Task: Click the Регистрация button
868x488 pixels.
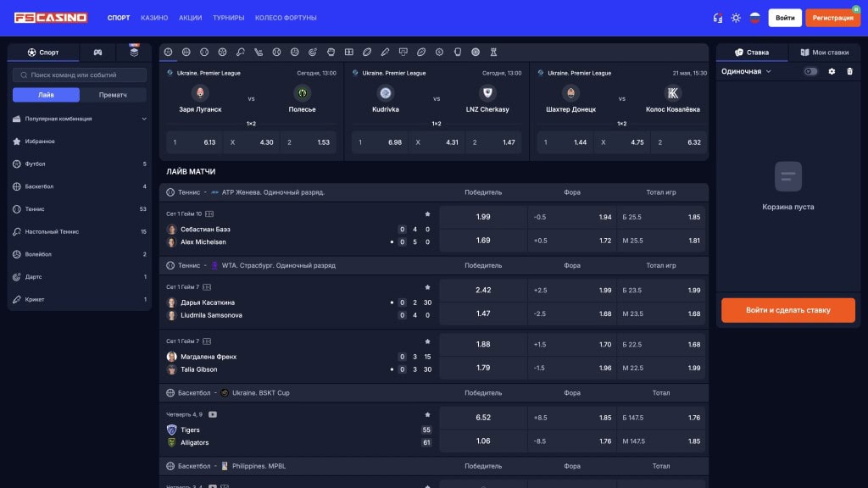Action: [x=832, y=18]
